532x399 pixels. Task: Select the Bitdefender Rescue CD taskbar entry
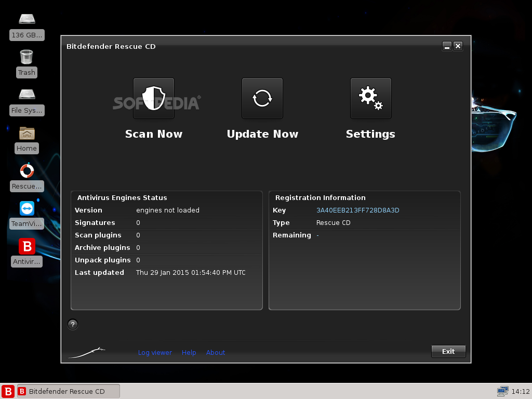tap(69, 391)
